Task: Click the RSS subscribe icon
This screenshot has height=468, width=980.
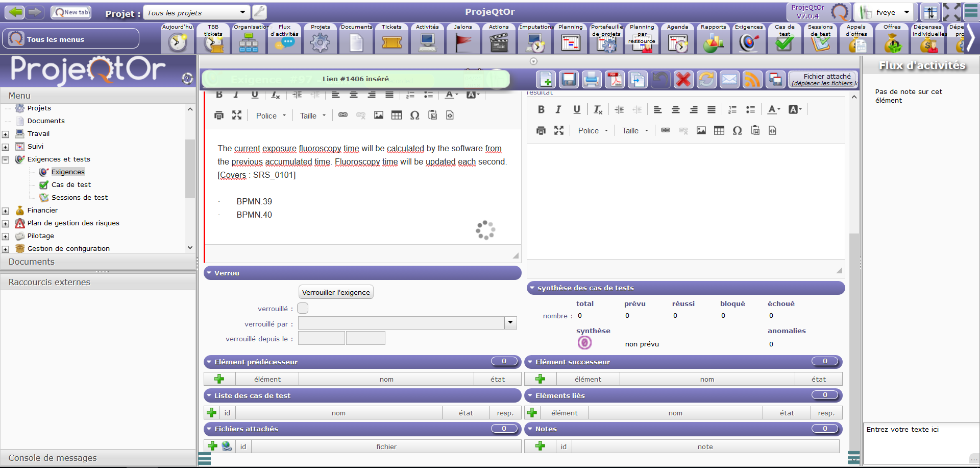Action: pos(752,80)
